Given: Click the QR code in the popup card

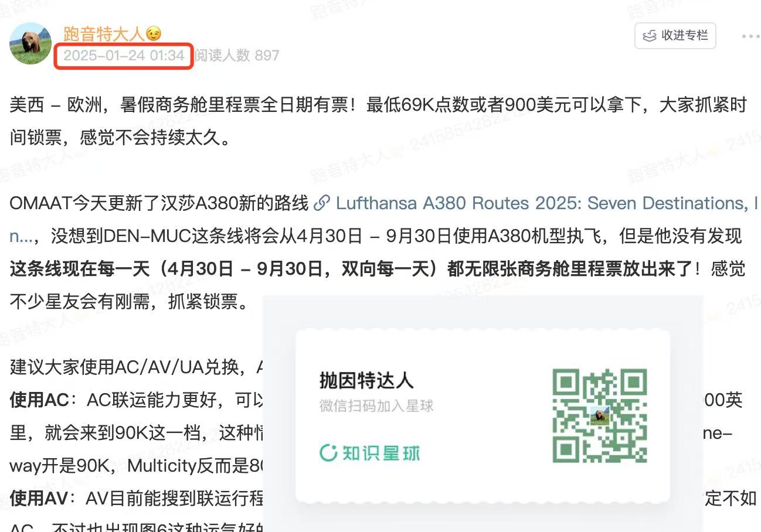Looking at the screenshot, I should (x=600, y=415).
